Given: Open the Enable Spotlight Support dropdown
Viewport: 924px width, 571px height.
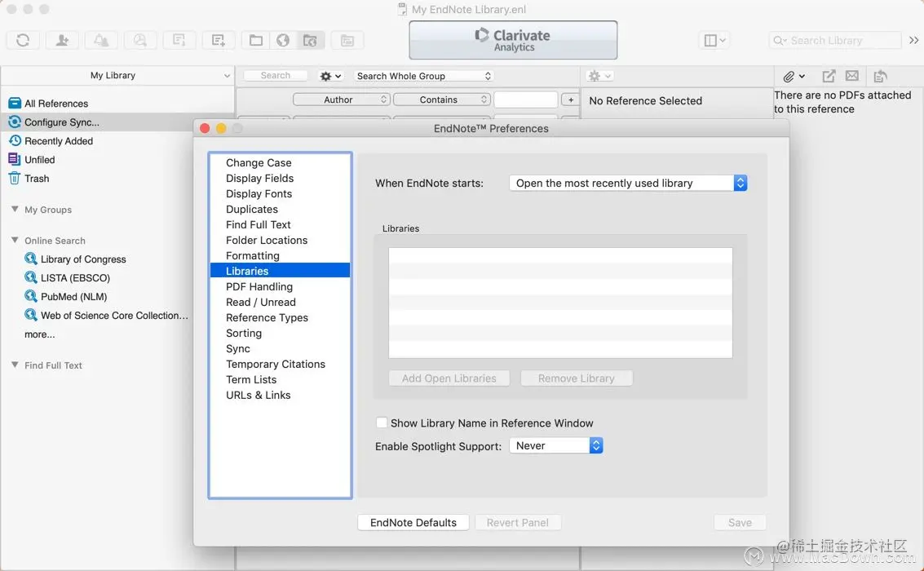Looking at the screenshot, I should (x=556, y=445).
